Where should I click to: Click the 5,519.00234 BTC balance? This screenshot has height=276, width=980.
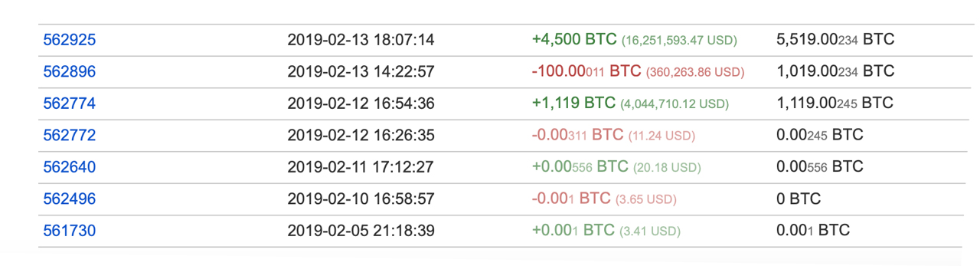point(835,40)
